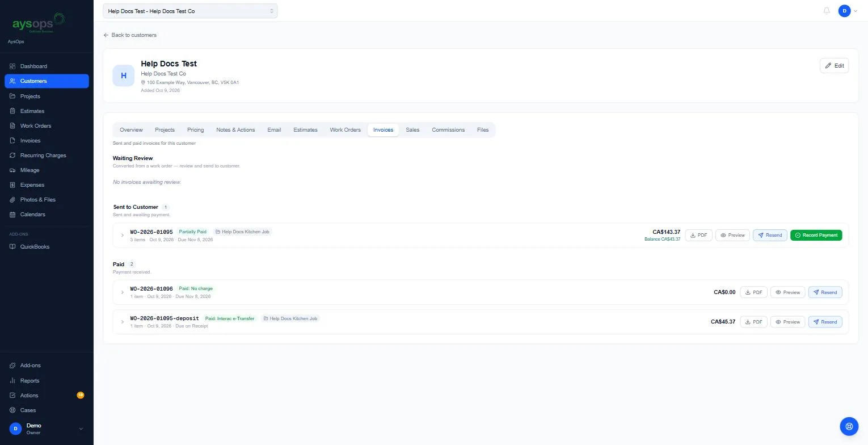Open Recurring Charges in the sidebar
Screen dimensions: 868x445
point(47,156)
